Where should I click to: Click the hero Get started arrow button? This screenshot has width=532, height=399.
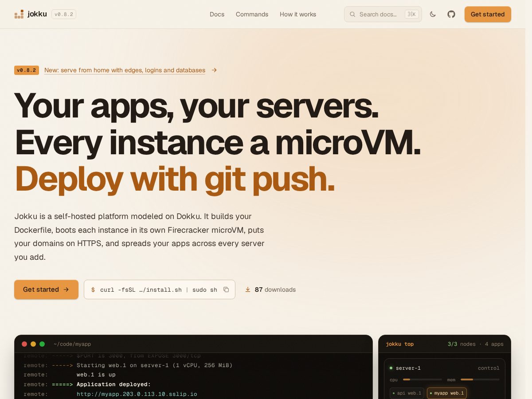pyautogui.click(x=46, y=289)
